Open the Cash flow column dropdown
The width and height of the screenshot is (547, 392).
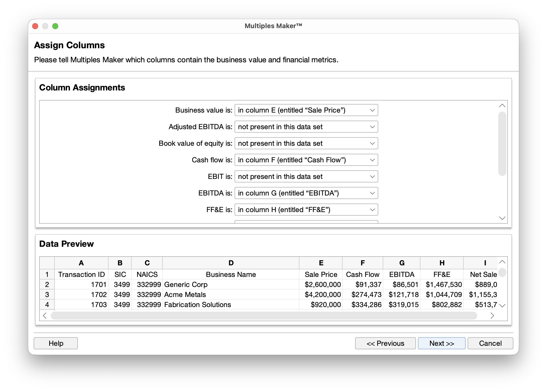(x=306, y=160)
